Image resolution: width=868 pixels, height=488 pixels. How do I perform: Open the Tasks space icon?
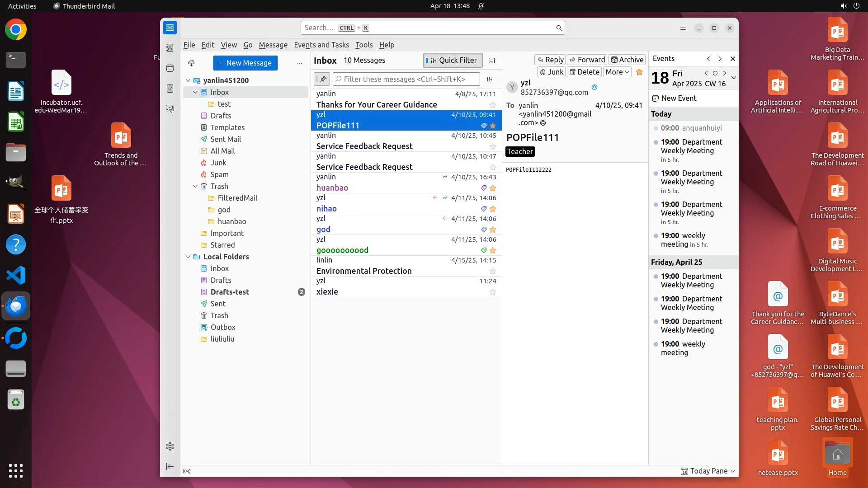point(170,89)
